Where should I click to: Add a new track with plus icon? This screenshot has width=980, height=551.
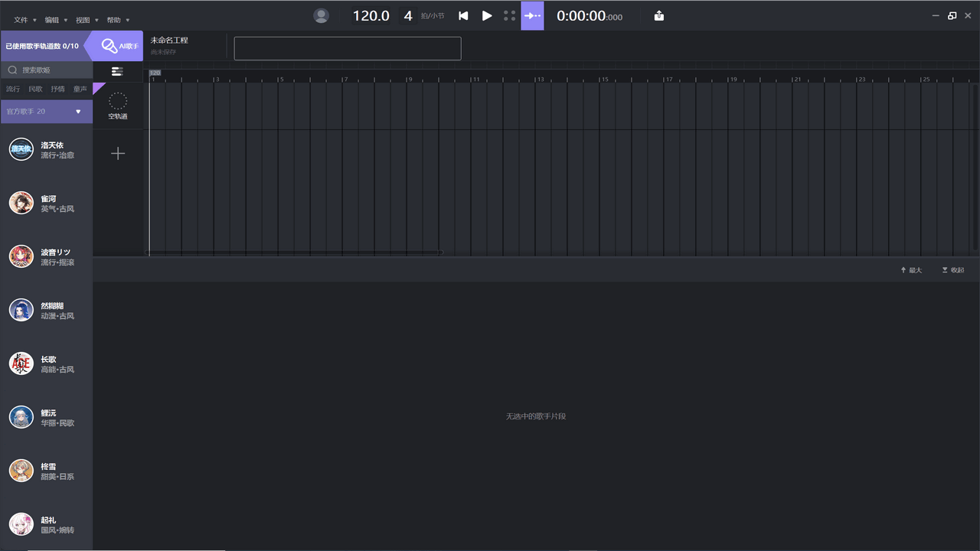118,154
